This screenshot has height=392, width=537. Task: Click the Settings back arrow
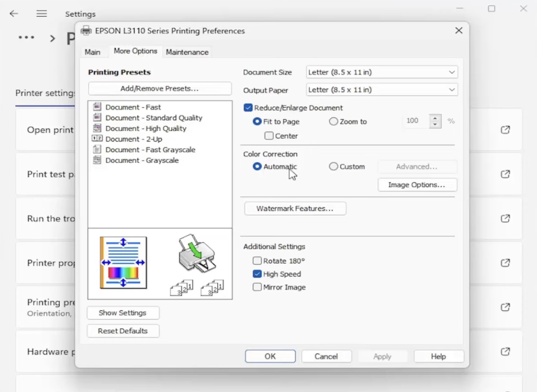tap(14, 13)
